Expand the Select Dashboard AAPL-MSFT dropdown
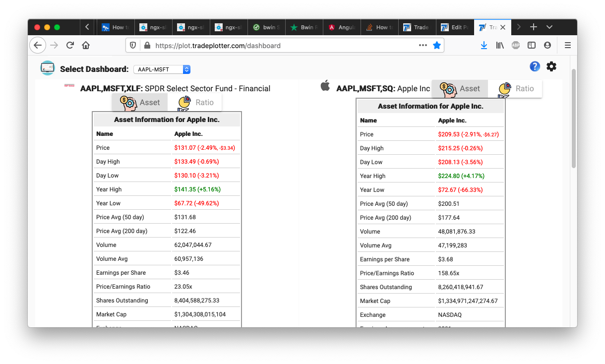 (x=162, y=69)
